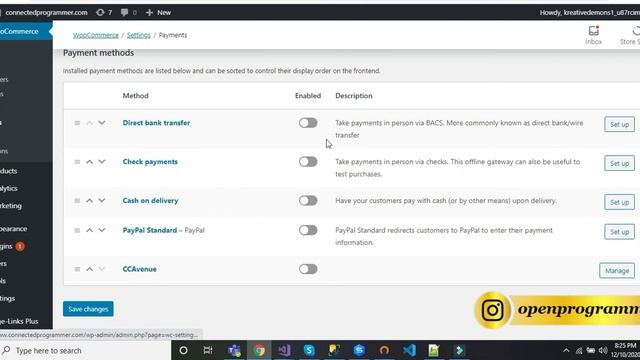
Task: Open the WooCommerce Inbox icon
Action: 593,35
